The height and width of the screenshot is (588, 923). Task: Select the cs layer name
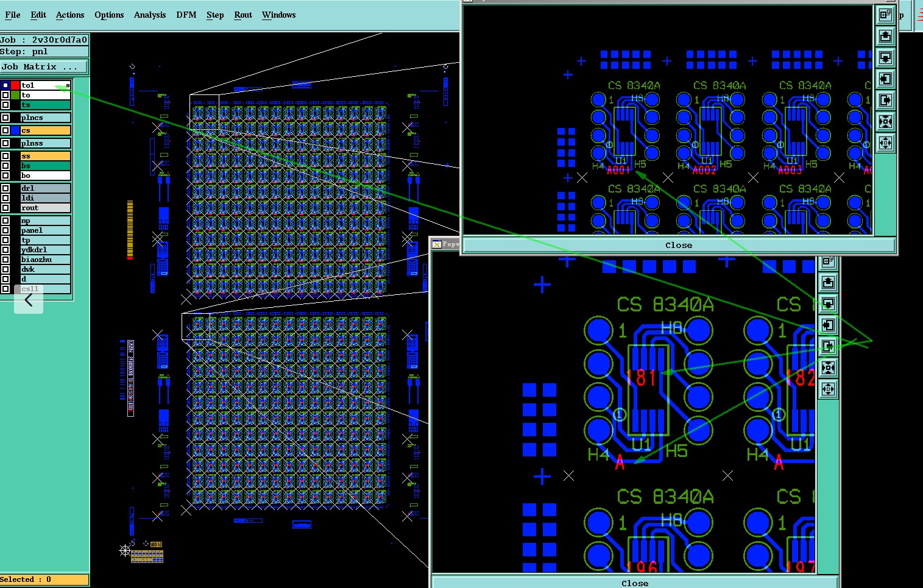[x=45, y=130]
